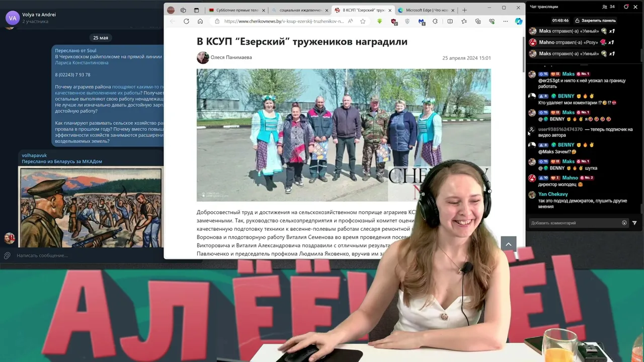The image size is (644, 362).
Task: Open the forwarded poster image in Telegram
Action: pyautogui.click(x=91, y=207)
